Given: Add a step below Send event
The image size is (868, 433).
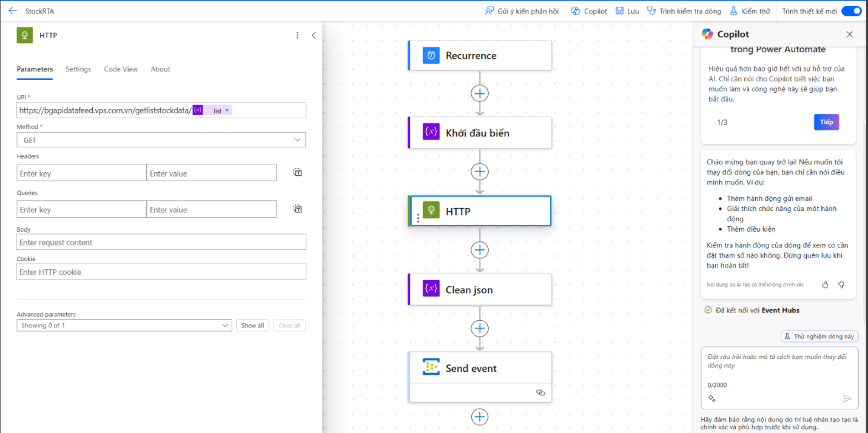Looking at the screenshot, I should click(x=480, y=417).
